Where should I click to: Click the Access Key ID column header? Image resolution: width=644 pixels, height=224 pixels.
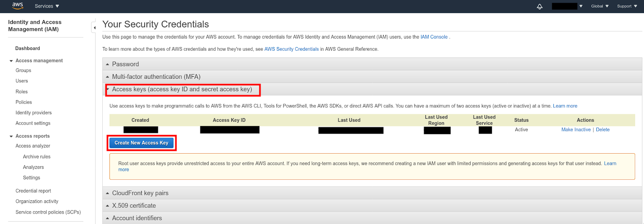[229, 120]
